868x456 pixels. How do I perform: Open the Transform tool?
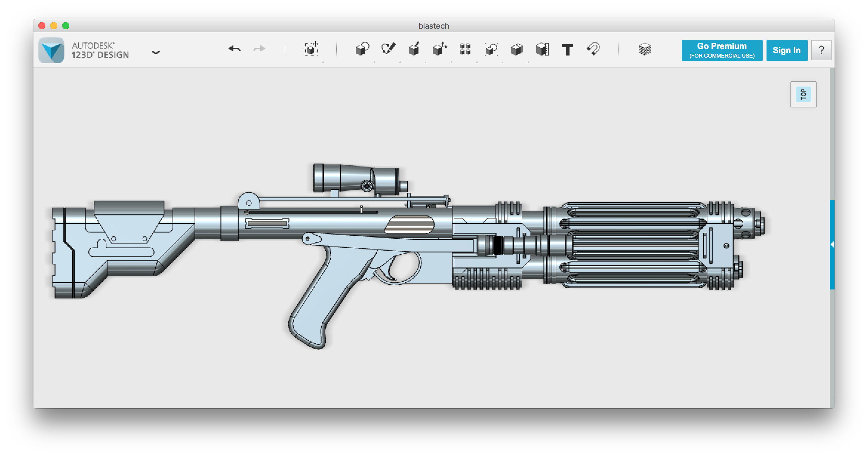coord(311,49)
